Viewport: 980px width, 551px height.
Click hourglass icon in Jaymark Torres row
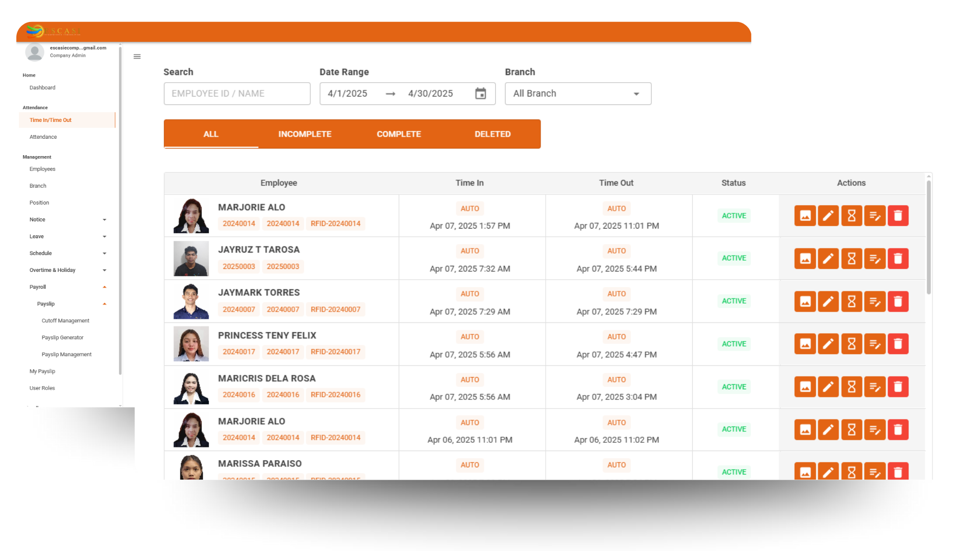click(x=851, y=302)
